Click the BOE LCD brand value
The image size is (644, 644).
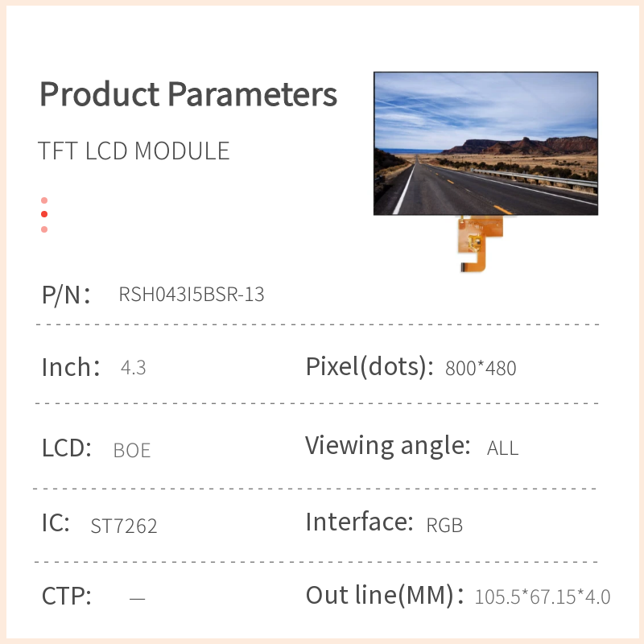tap(132, 450)
